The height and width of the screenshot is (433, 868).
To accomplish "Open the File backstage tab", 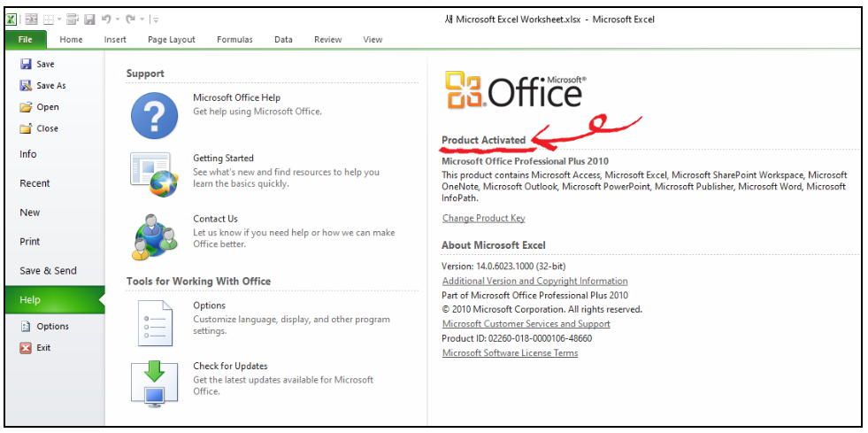I will click(26, 39).
